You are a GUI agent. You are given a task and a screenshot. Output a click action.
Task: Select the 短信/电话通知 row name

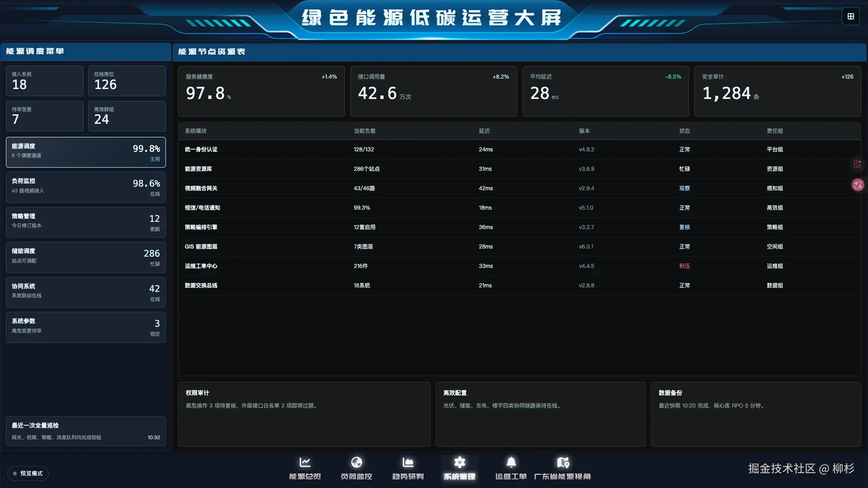[203, 208]
